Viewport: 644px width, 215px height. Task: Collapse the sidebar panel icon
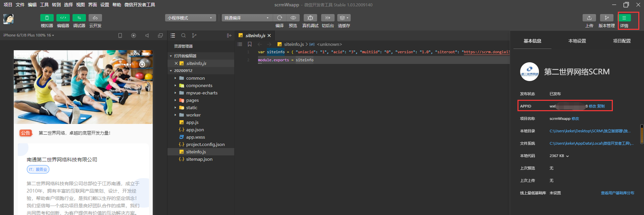pos(229,35)
